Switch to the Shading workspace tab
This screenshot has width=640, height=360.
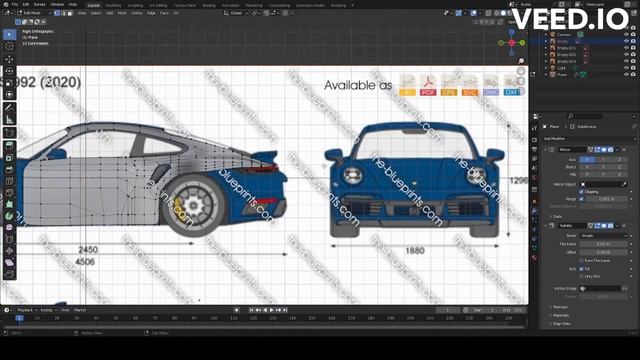pos(209,5)
